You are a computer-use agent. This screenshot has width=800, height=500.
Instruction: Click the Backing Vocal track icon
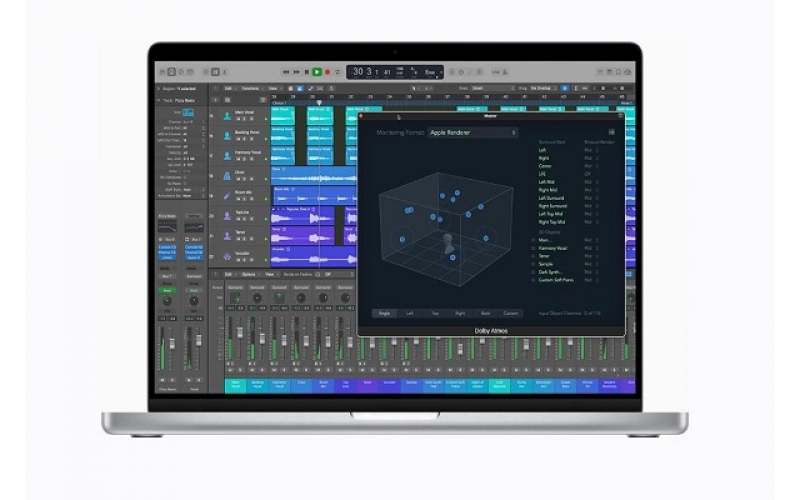coord(228,136)
